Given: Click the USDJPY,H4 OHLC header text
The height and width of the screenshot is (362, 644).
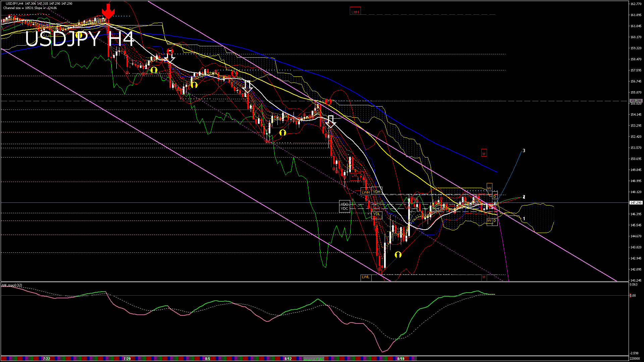Looking at the screenshot, I should click(39, 3).
